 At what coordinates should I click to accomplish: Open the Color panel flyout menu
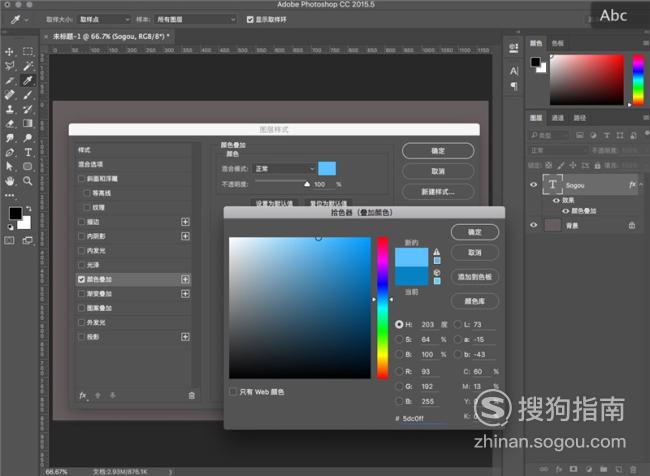pyautogui.click(x=645, y=43)
